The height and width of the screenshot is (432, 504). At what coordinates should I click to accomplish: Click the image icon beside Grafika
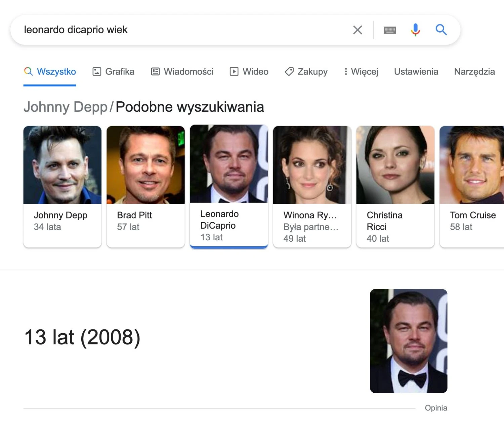click(97, 71)
